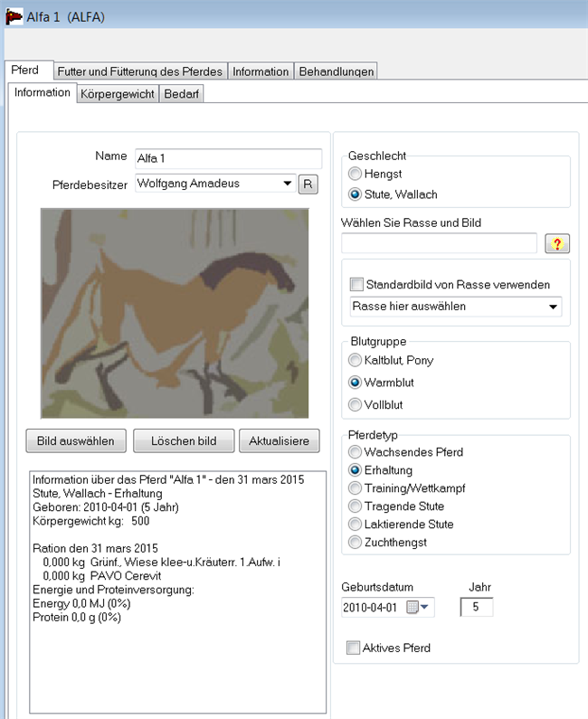Click the Wählen Sie Rasse und Bild field

coord(439,243)
